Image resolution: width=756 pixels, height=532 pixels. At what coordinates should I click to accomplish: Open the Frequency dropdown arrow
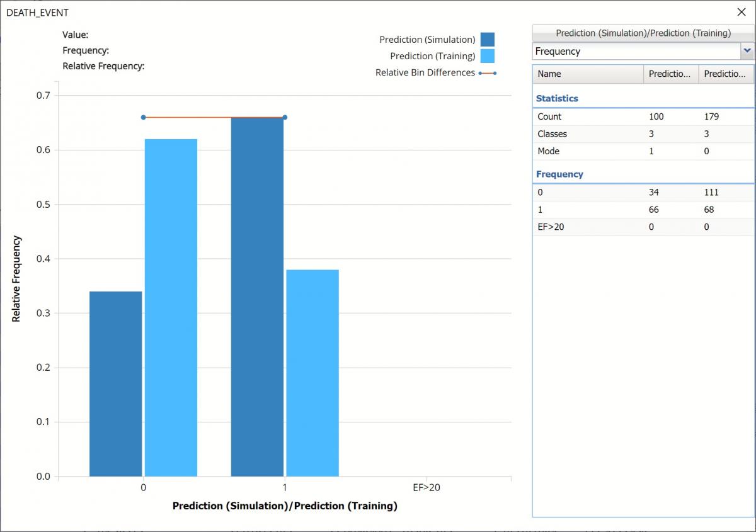[x=747, y=51]
